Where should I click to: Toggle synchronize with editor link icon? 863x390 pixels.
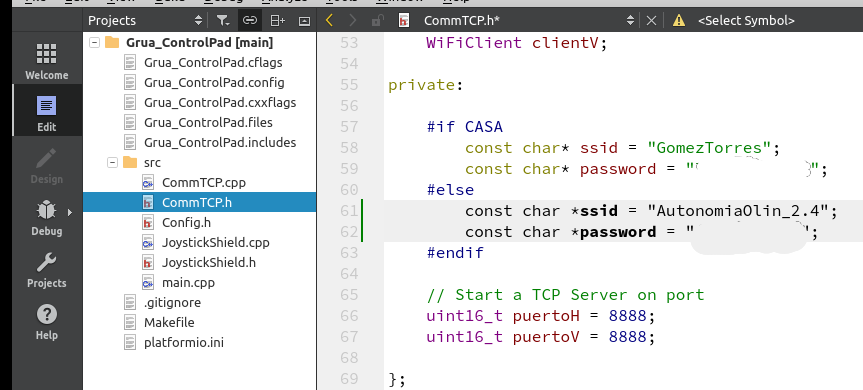coord(250,21)
